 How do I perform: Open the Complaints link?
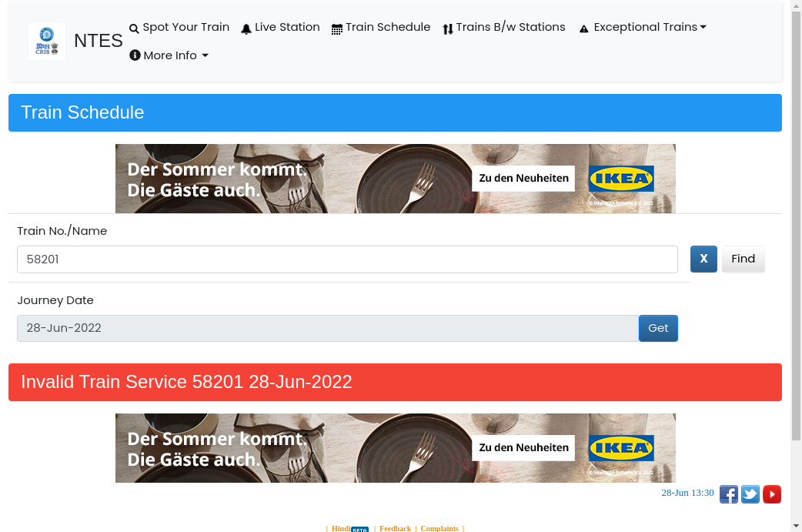(439, 528)
